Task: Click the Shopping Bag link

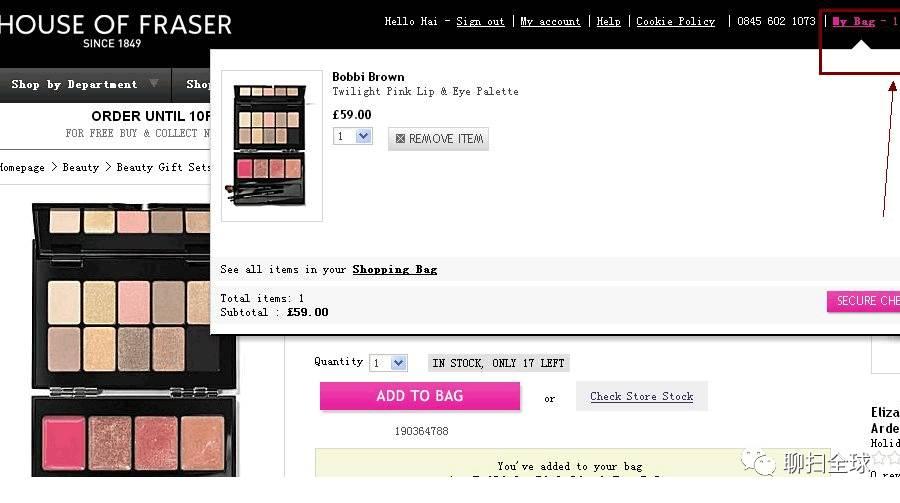Action: (x=394, y=269)
